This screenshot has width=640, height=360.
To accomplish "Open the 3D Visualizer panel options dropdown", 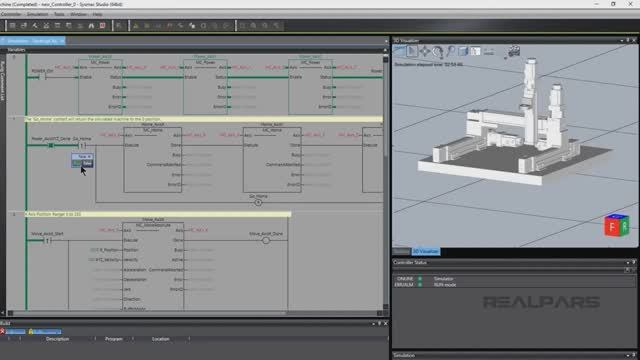I will click(x=622, y=40).
